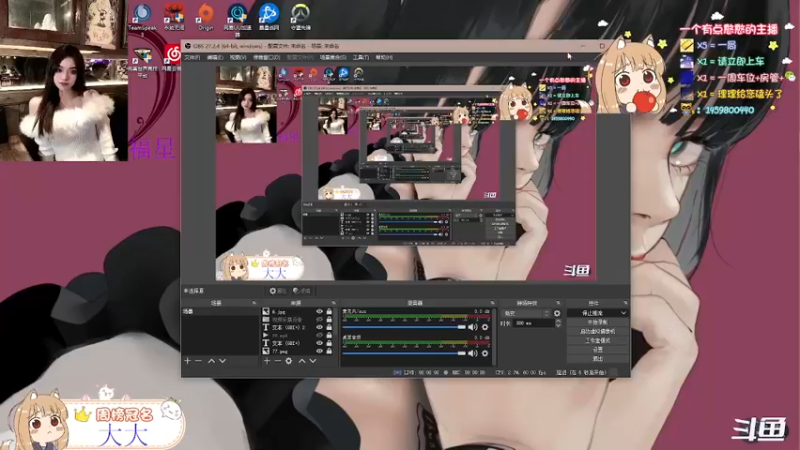Move the scene down in the scenes panel
Image resolution: width=800 pixels, height=450 pixels.
point(222,361)
